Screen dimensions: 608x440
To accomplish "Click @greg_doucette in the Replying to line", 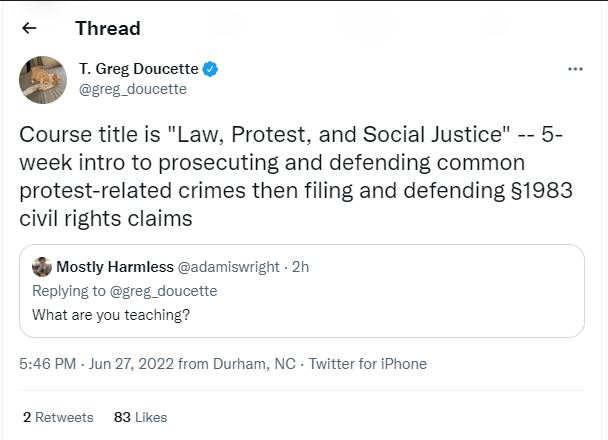I will [163, 291].
